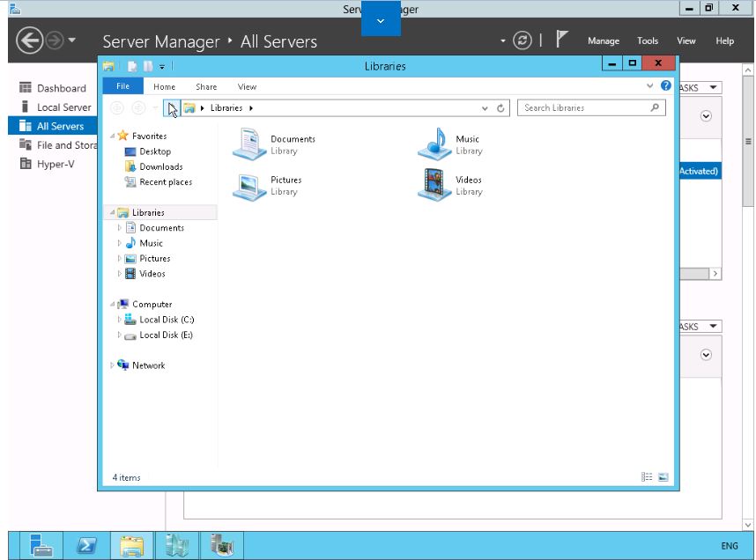Expand the Pictures node arrow in tree
The image size is (756, 560).
point(119,258)
